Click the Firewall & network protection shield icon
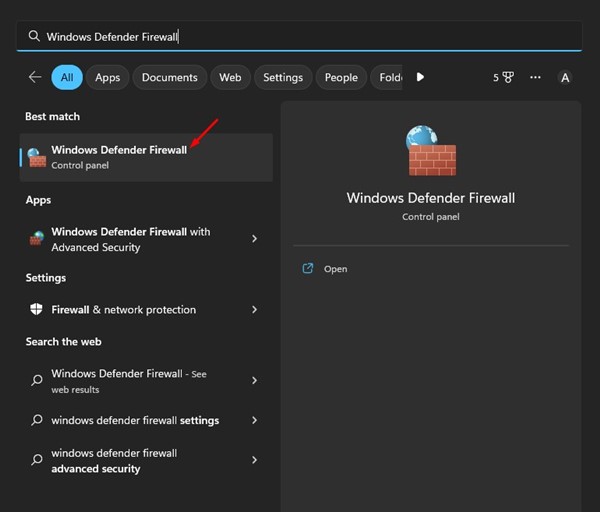600x512 pixels. 36,309
